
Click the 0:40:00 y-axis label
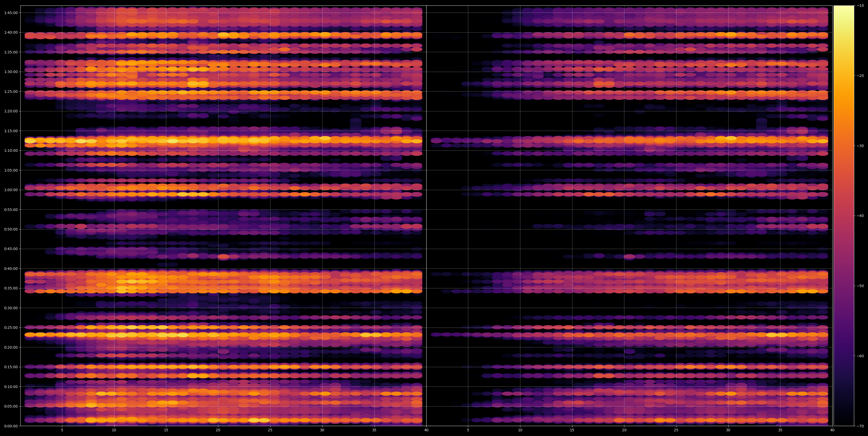11,268
